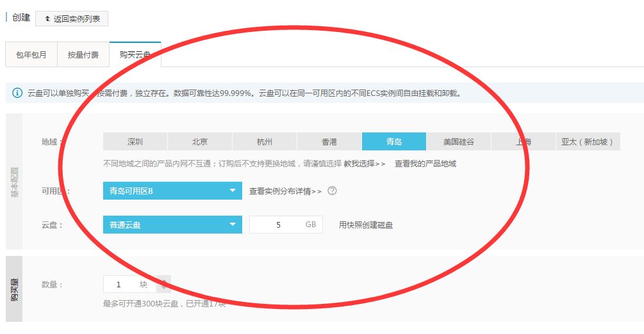
Task: Choose 北京 as the region
Action: (199, 141)
